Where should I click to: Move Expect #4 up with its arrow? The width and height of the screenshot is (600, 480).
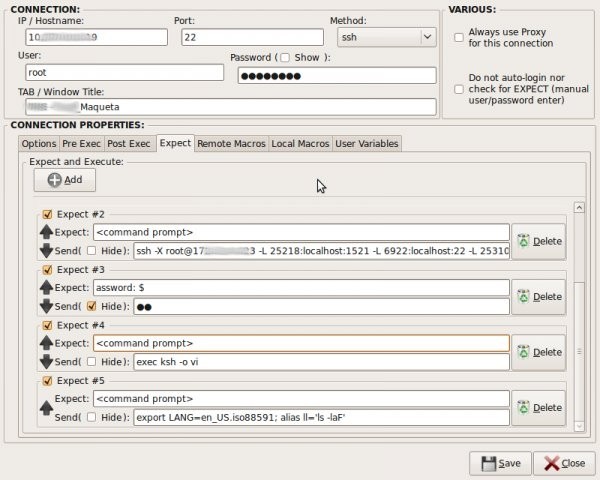(46, 343)
